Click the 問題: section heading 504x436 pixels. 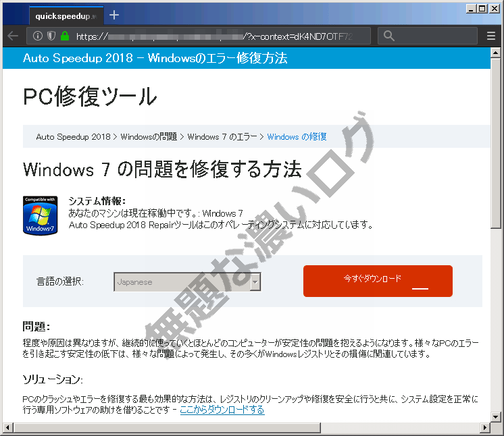36,327
